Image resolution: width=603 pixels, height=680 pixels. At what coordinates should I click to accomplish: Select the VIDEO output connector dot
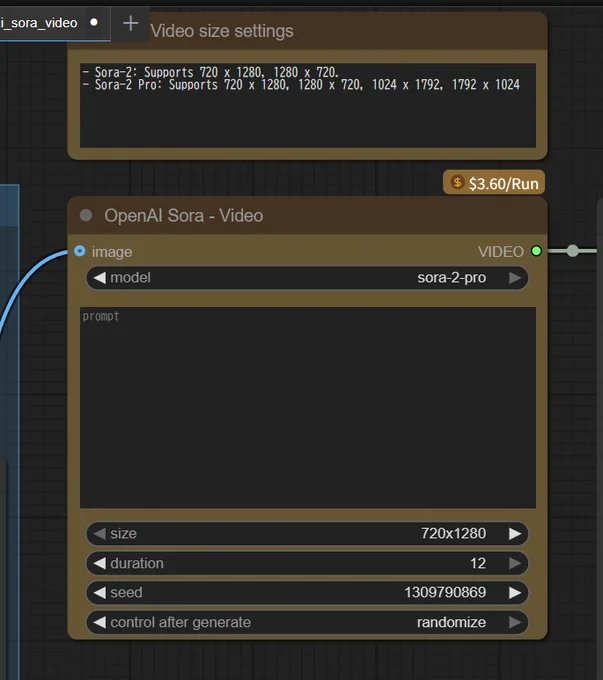point(536,251)
